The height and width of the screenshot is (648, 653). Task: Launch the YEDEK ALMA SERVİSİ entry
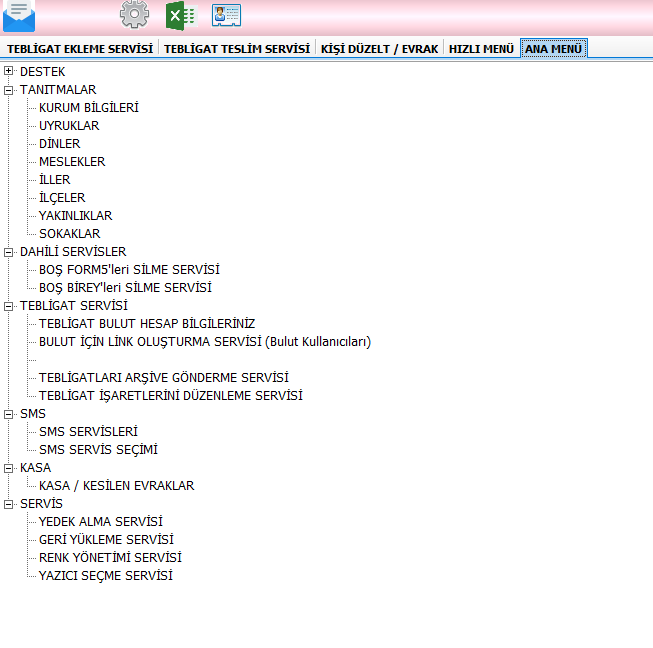point(100,522)
